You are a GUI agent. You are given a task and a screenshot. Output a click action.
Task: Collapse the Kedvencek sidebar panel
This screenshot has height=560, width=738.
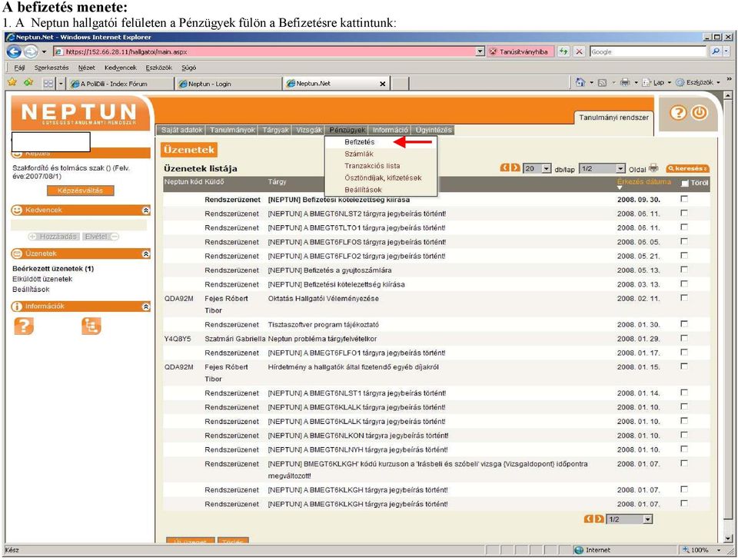[146, 210]
